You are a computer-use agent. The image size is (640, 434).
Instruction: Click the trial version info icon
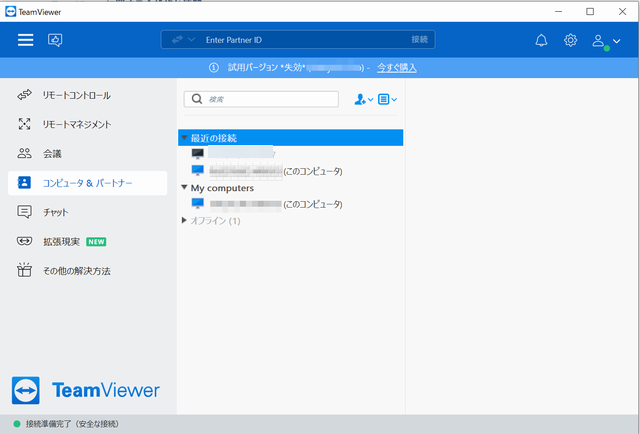214,68
